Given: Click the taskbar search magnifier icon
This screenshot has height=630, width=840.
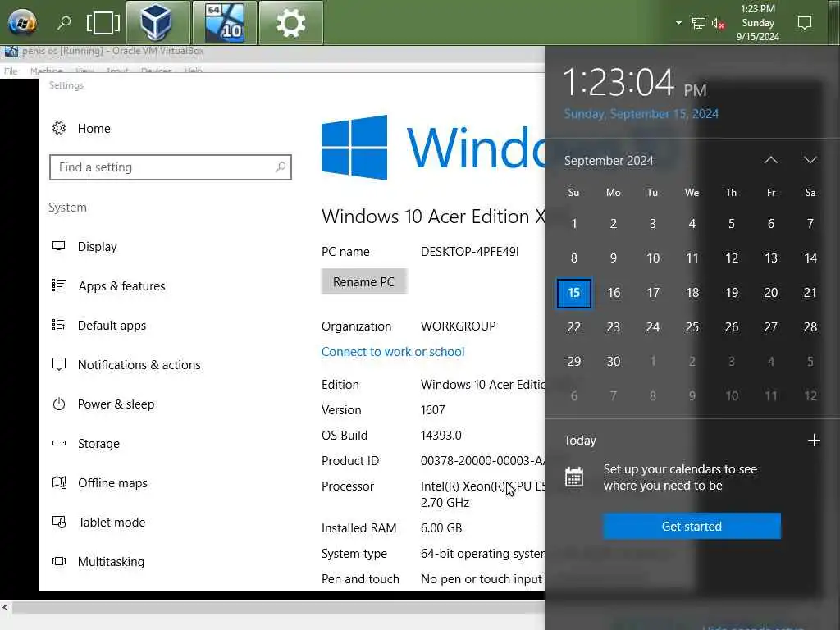Looking at the screenshot, I should coord(64,22).
